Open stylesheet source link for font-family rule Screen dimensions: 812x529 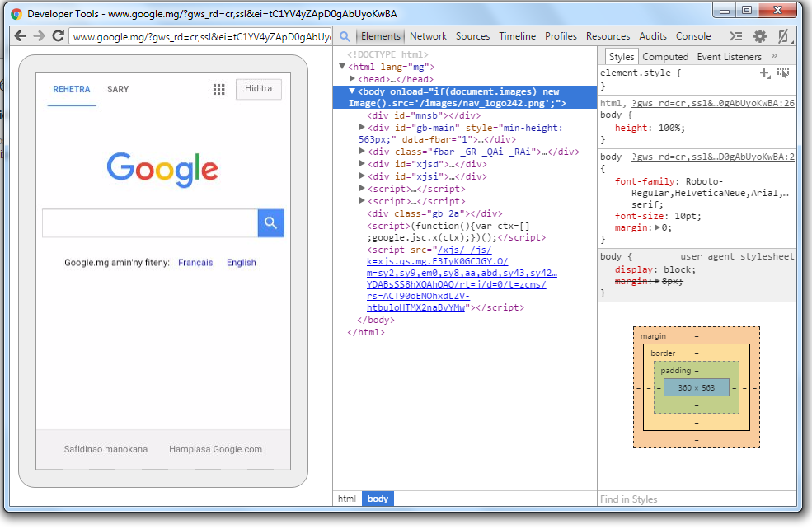pyautogui.click(x=713, y=157)
